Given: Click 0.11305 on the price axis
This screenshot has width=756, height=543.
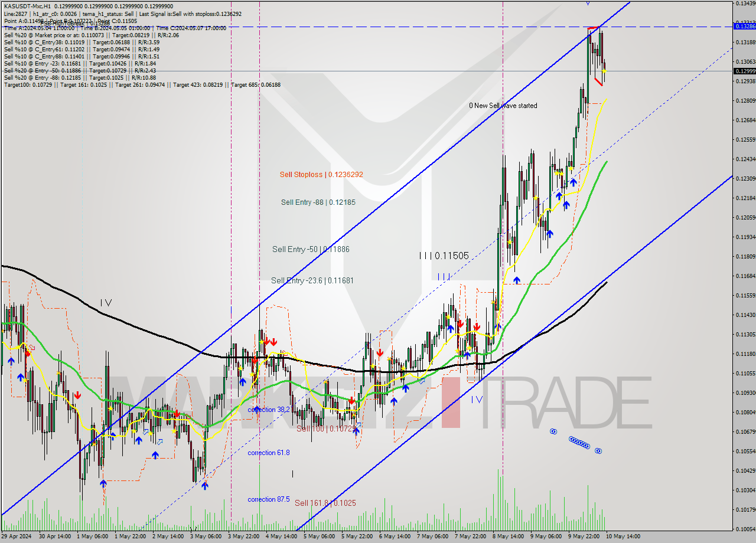Looking at the screenshot, I should 745,334.
